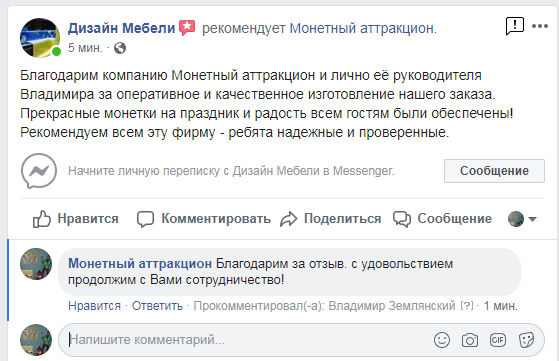The image size is (559, 361).
Task: Click the public globe privacy icon
Action: click(x=120, y=48)
